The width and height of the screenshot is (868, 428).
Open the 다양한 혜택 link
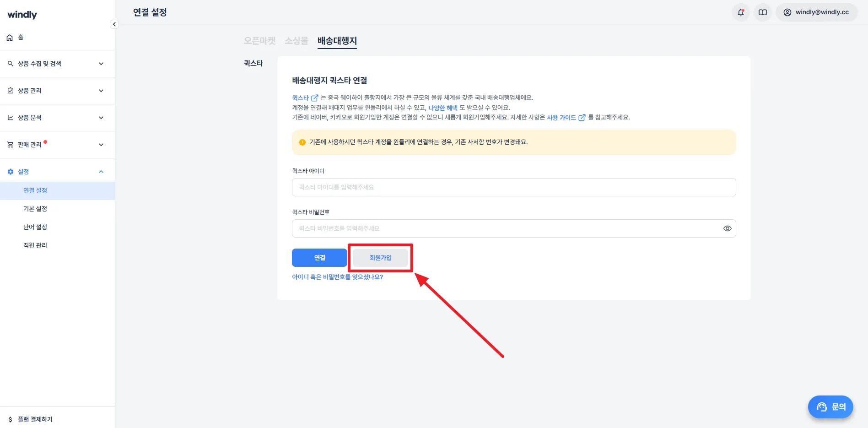click(443, 108)
